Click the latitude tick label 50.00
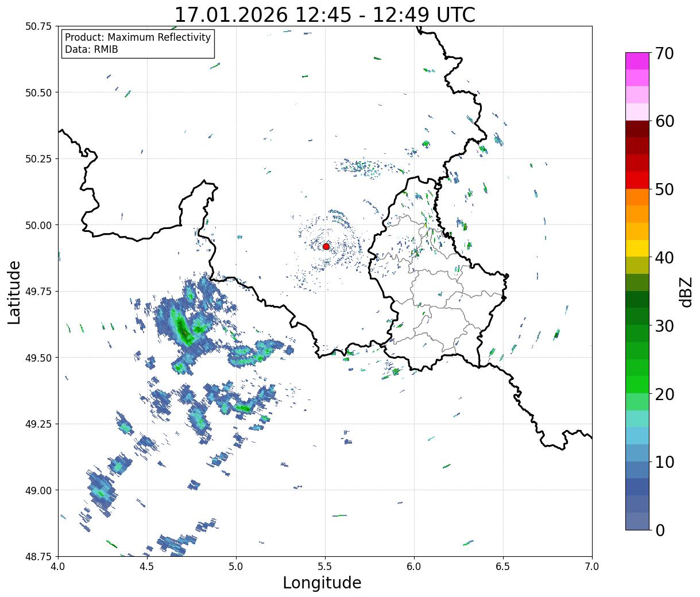 (x=38, y=225)
